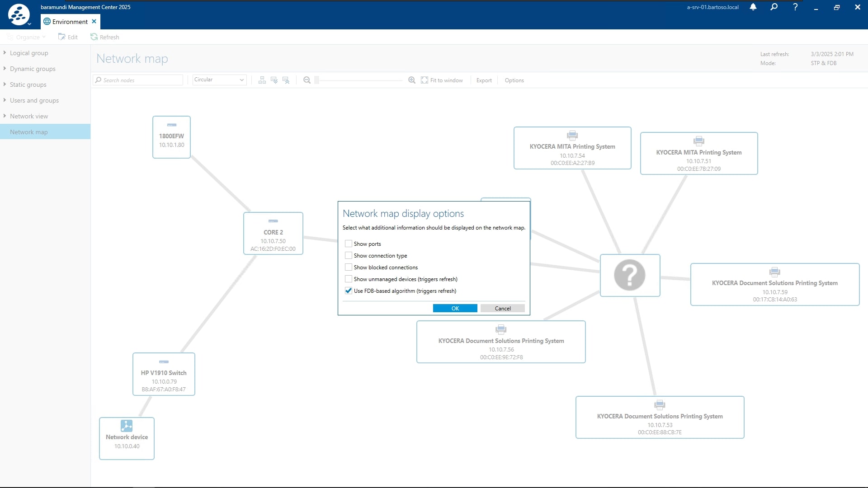Viewport: 868px width, 488px height.
Task: Enable the Show ports checkbox
Action: pyautogui.click(x=349, y=244)
